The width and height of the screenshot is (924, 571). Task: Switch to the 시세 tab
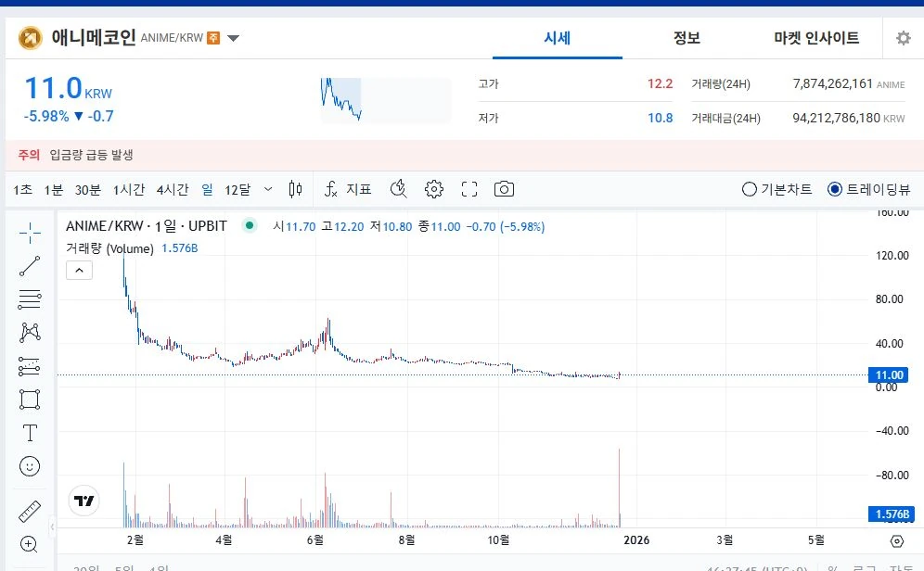557,38
